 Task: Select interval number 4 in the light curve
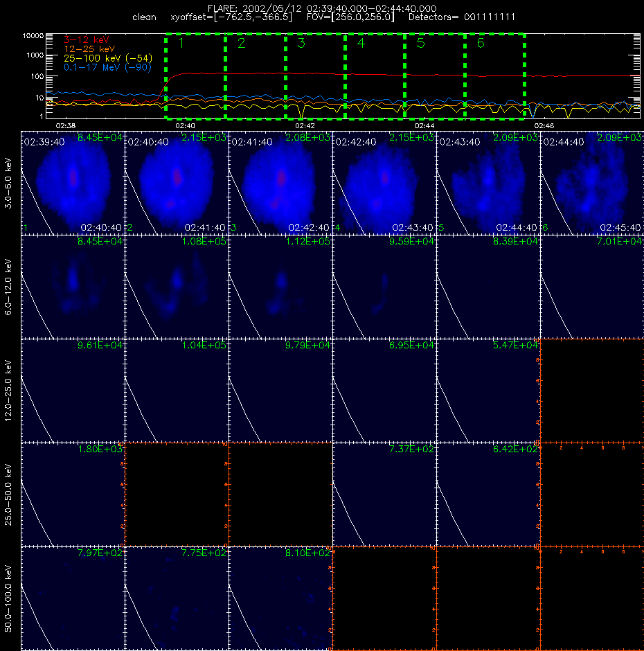click(361, 43)
